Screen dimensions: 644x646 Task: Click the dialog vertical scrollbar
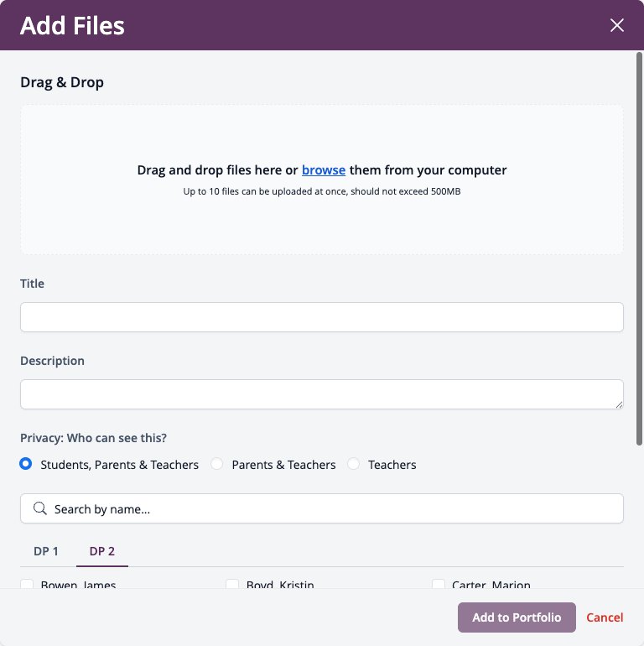pyautogui.click(x=639, y=249)
